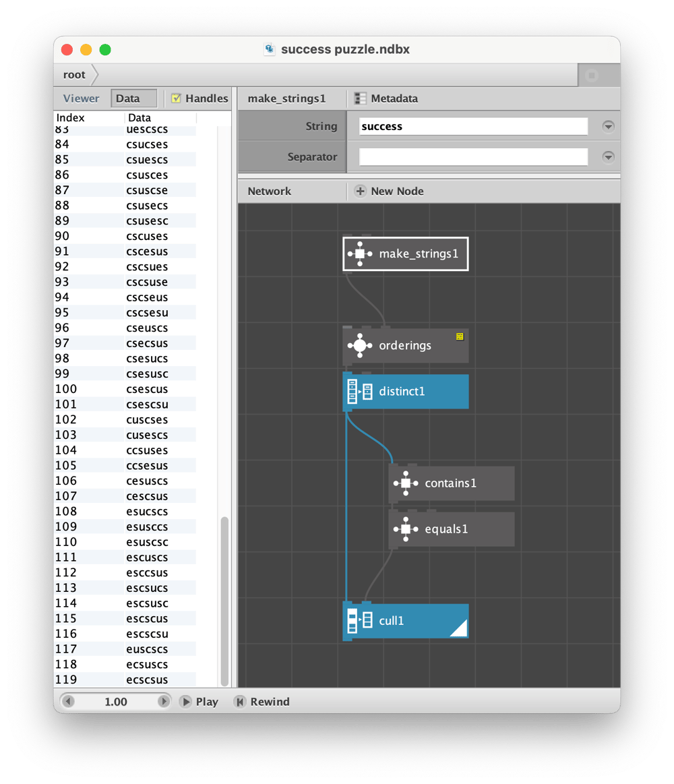Click the yellow comment marker on orderings
This screenshot has height=784, width=674.
tap(460, 336)
